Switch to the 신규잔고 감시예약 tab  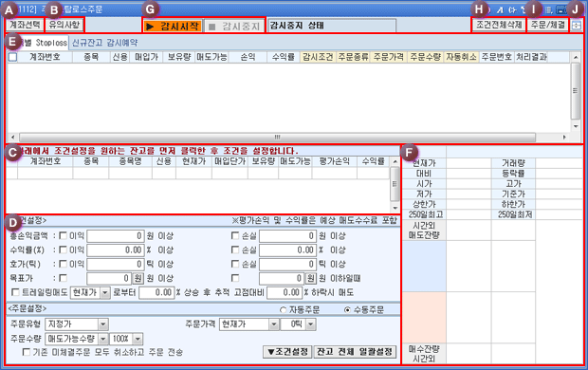[104, 43]
